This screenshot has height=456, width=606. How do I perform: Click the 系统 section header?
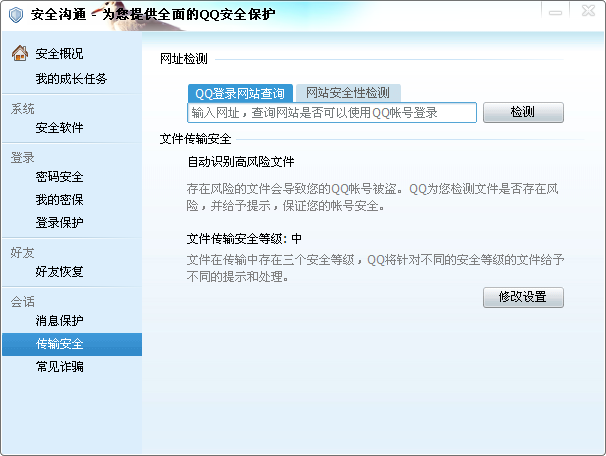coord(22,109)
